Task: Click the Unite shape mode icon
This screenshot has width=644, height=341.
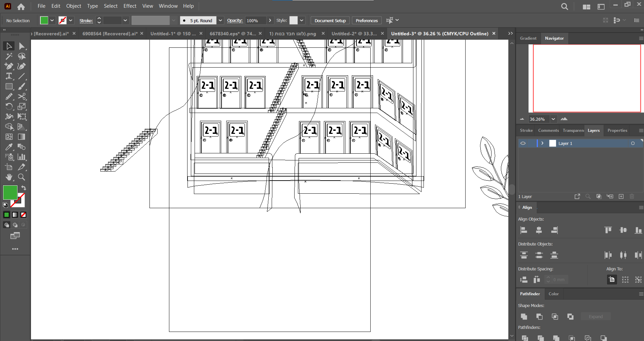Action: coord(524,316)
